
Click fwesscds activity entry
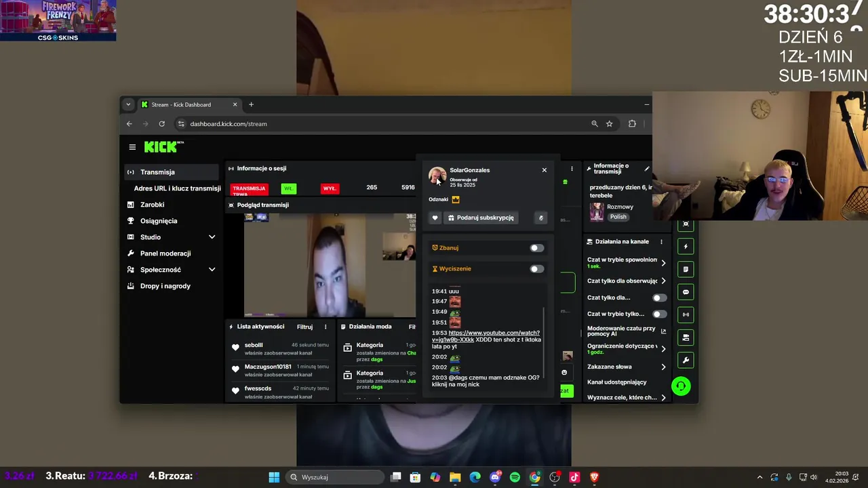pyautogui.click(x=281, y=392)
